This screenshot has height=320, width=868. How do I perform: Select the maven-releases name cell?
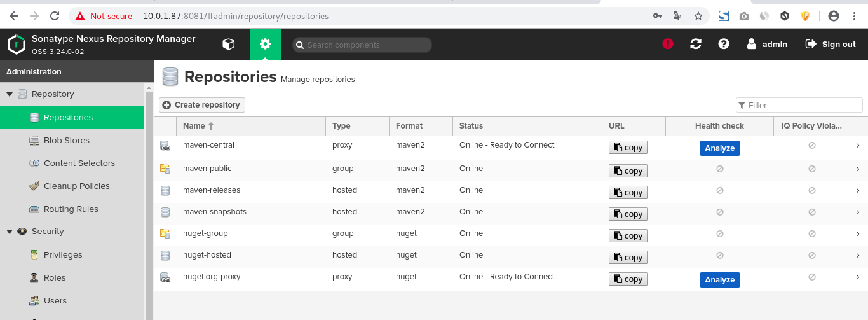[x=212, y=190]
